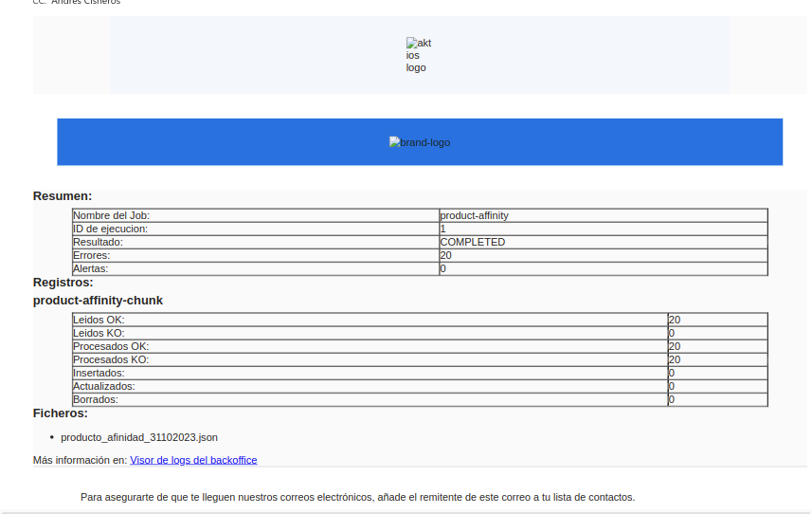This screenshot has width=812, height=514.
Task: Click the 'Ficheros:' heading
Action: coord(60,413)
